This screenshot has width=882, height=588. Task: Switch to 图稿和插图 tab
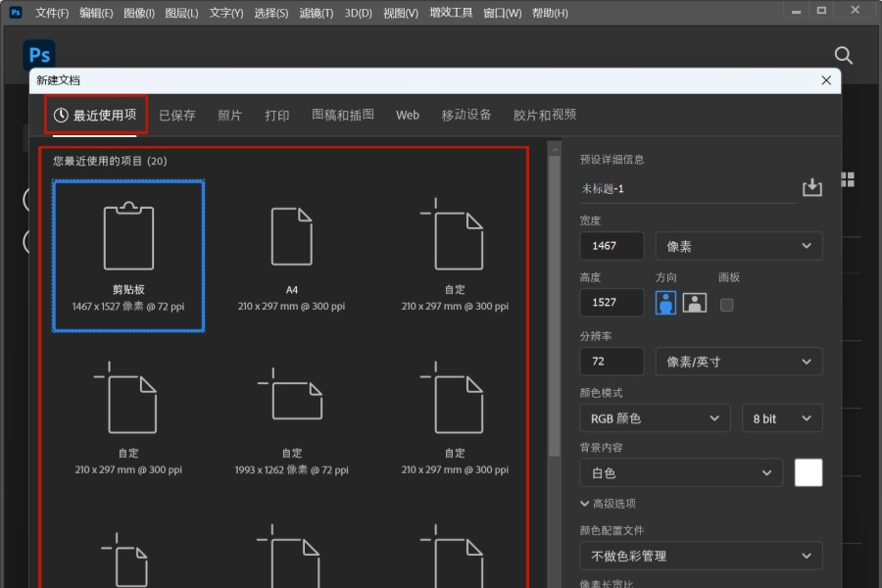(x=343, y=115)
